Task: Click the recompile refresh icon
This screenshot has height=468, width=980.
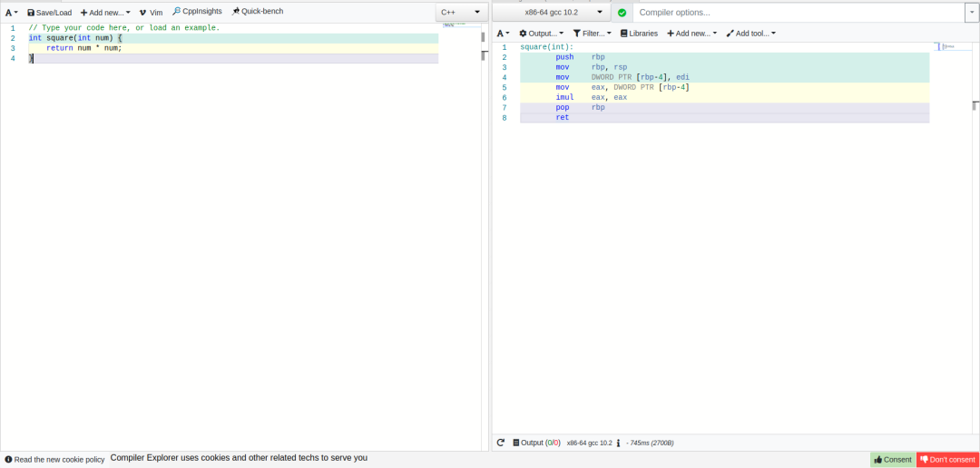Action: (x=501, y=443)
